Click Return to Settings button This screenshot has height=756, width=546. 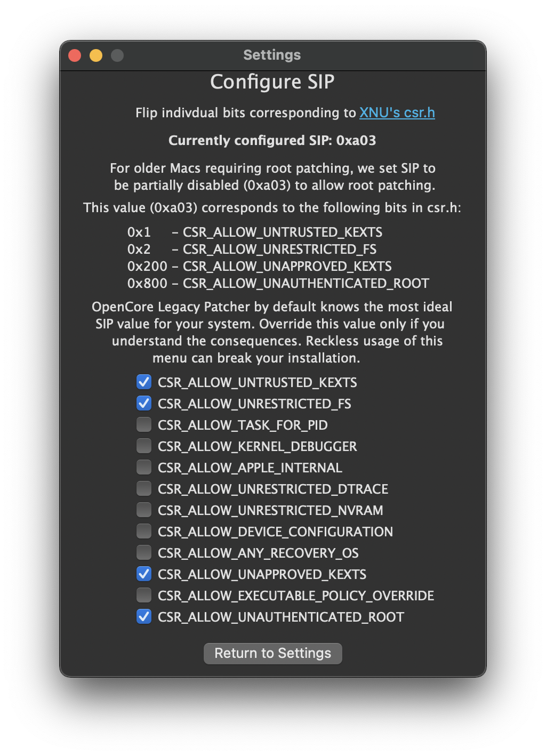click(x=272, y=654)
